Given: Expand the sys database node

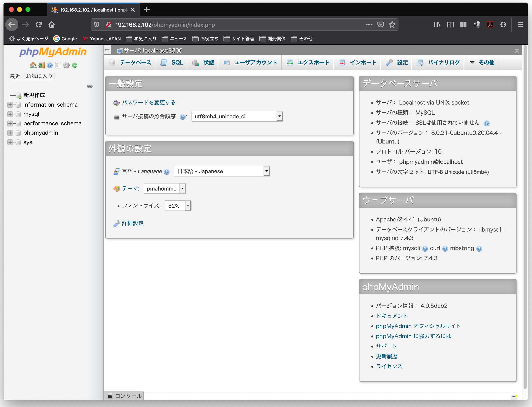Looking at the screenshot, I should 10,142.
